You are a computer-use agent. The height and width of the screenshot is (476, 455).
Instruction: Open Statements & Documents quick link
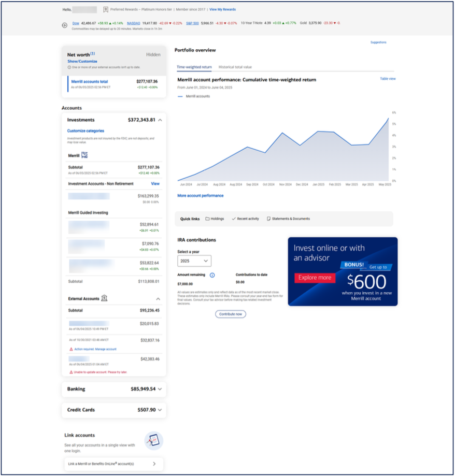coord(288,219)
